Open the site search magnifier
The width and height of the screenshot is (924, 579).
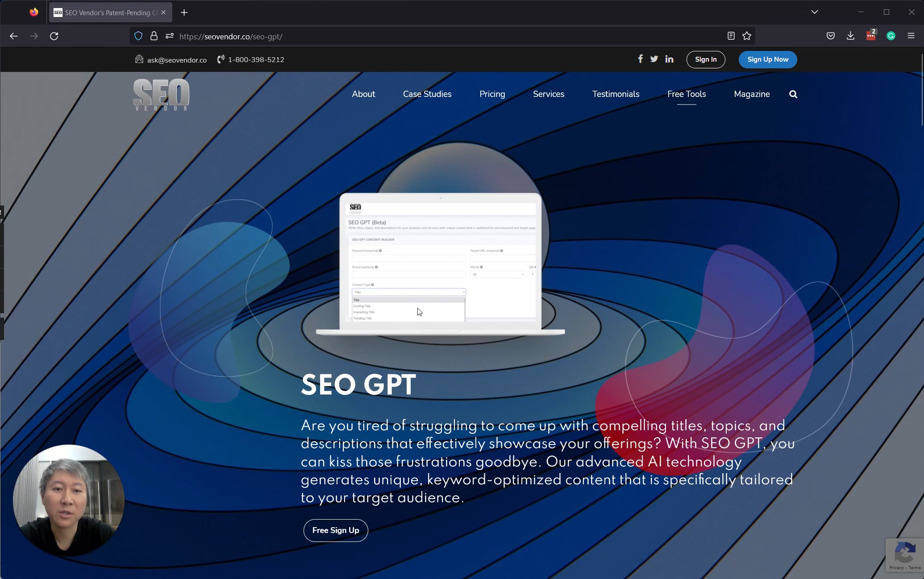(x=793, y=94)
